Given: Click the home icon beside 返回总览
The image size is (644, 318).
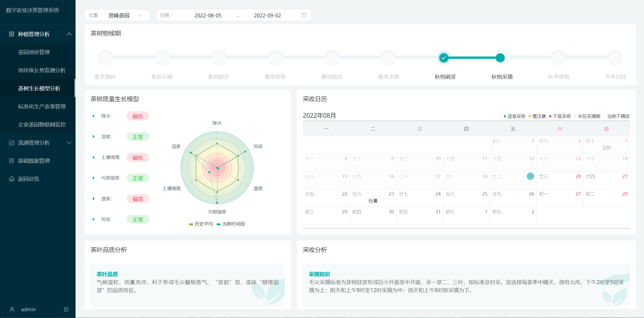Looking at the screenshot, I should point(12,179).
